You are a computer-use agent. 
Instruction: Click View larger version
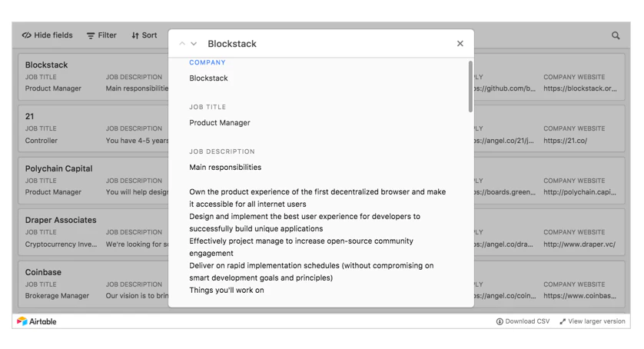point(593,321)
